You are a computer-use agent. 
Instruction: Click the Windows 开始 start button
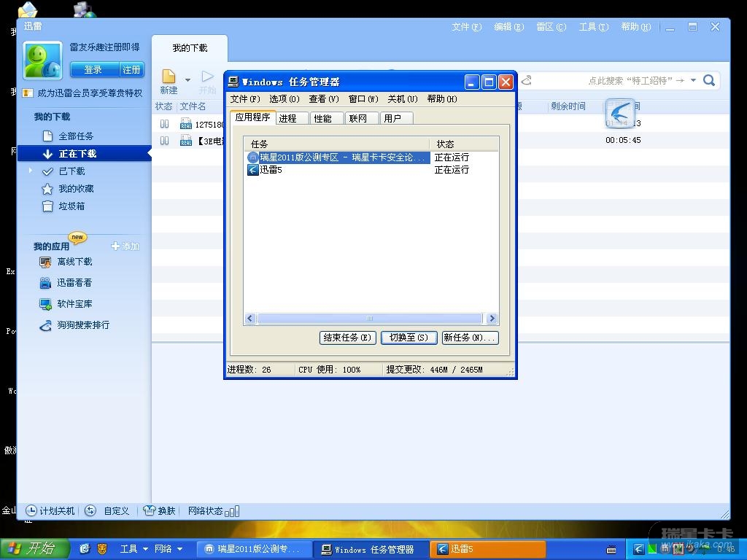(x=35, y=549)
